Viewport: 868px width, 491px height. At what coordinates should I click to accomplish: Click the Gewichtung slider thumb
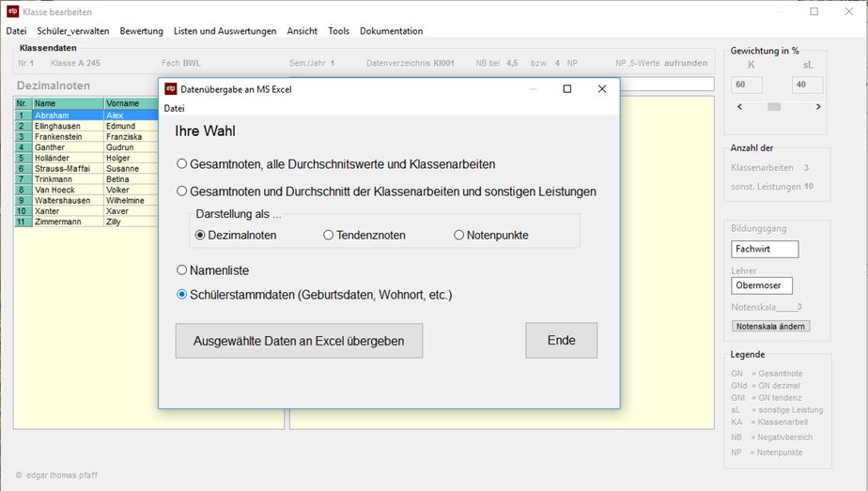point(774,107)
